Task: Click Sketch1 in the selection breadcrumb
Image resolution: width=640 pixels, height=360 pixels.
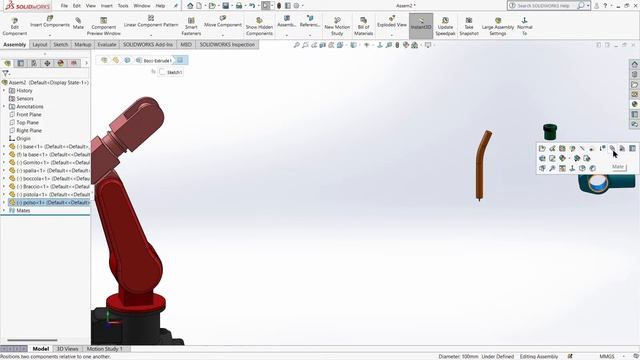Action: (171, 72)
